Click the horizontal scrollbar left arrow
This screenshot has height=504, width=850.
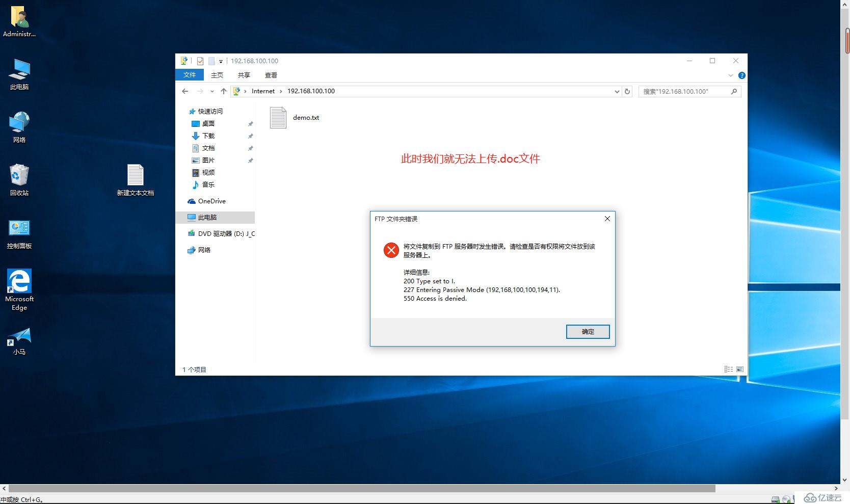[x=4, y=488]
